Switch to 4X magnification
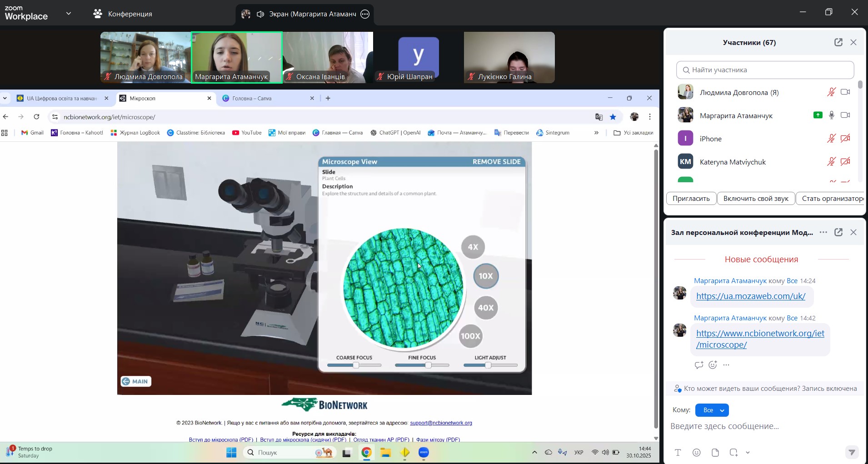Image resolution: width=868 pixels, height=464 pixels. (473, 247)
